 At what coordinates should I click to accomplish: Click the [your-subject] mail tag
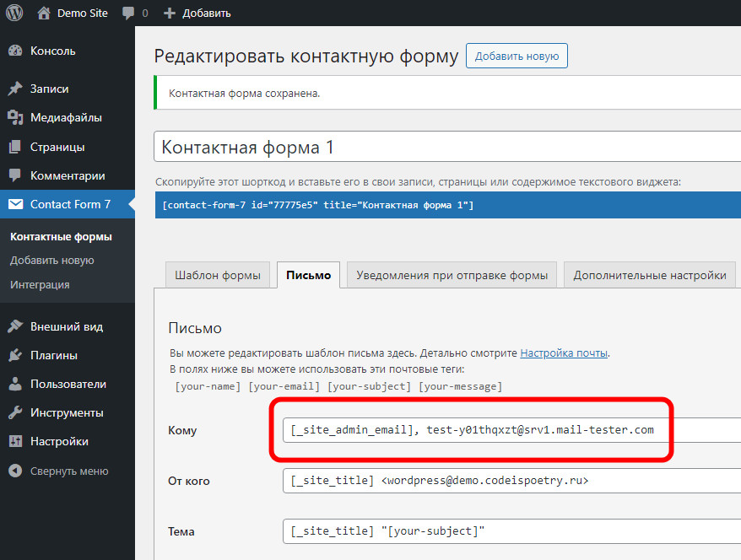[x=370, y=386]
